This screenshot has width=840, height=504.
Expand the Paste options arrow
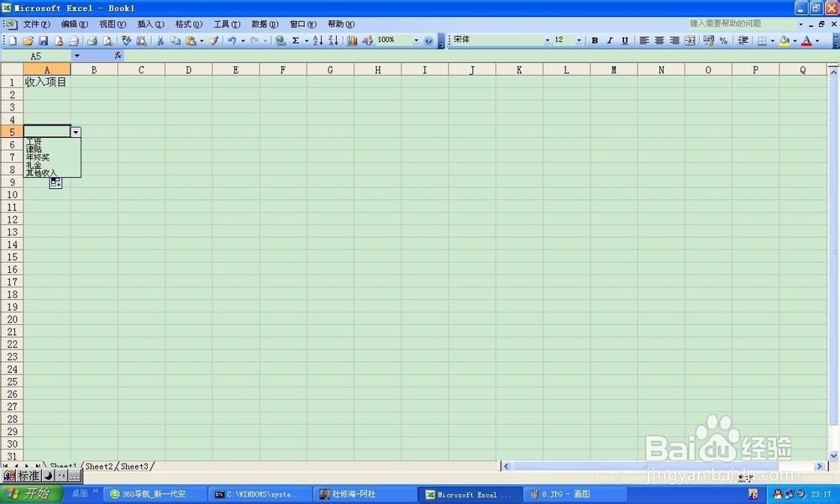[x=202, y=40]
